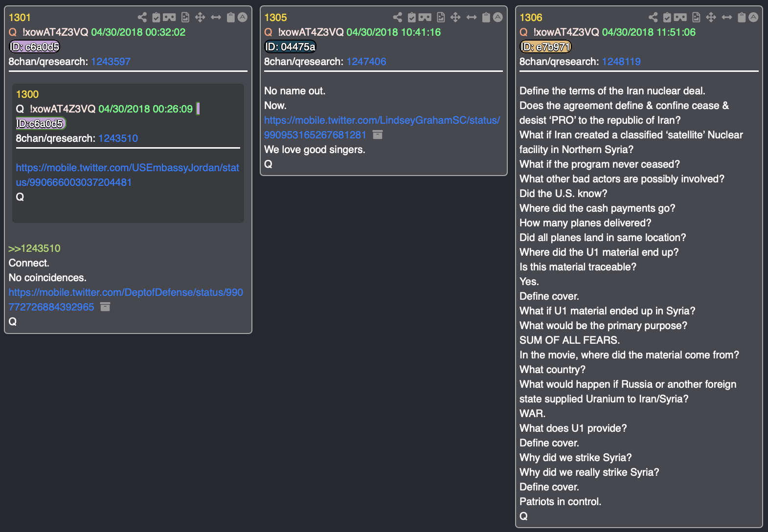Screen dimensions: 768x532
Task: Open 8chan post link 1248119
Action: coord(621,62)
